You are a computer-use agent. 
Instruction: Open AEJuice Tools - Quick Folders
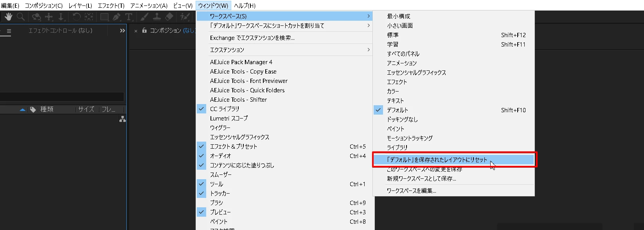(284, 90)
